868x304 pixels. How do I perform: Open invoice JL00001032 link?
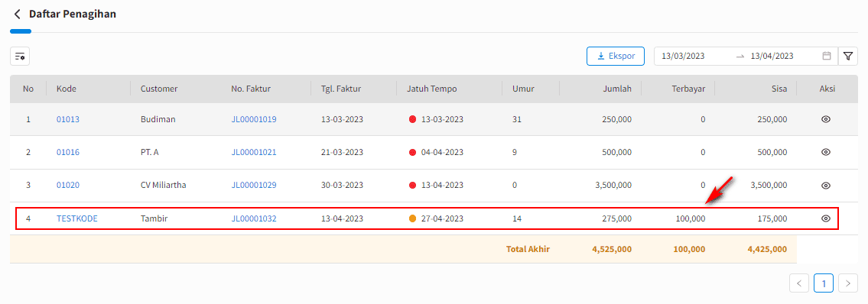pos(254,218)
